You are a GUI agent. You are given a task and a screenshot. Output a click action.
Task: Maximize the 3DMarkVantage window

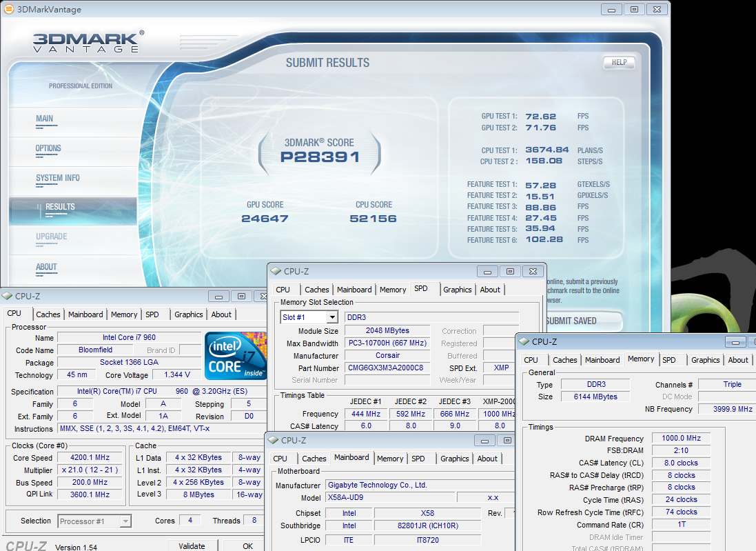coord(634,10)
